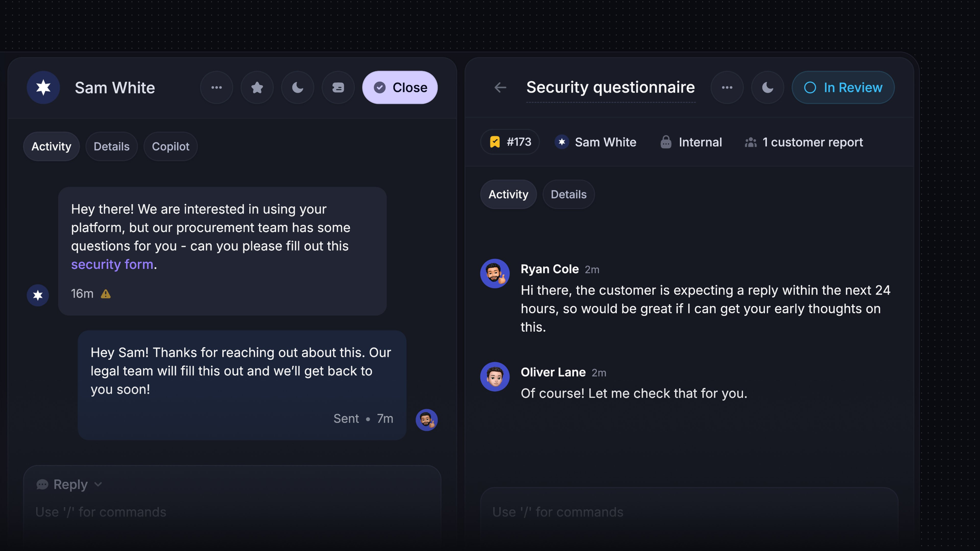
Task: Click Sam White's star avatar in header
Action: coord(44,88)
